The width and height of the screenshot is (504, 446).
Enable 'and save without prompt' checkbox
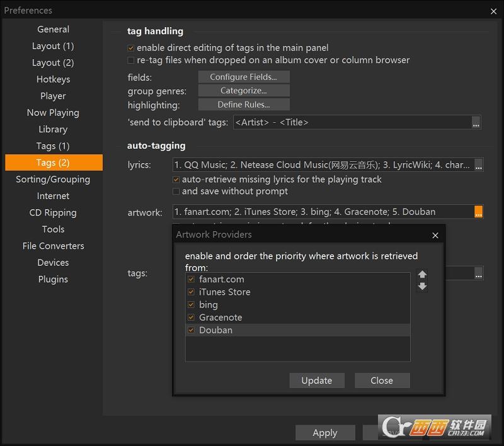coord(176,192)
